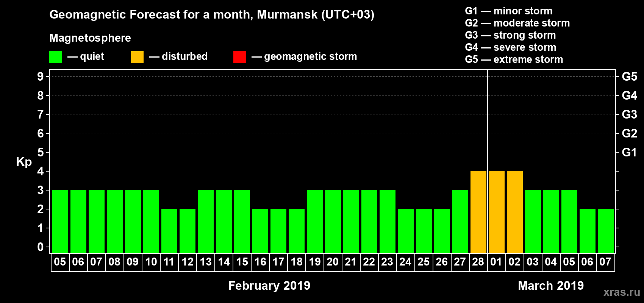Click date label 23 on the axis
Image resolution: width=644 pixels, height=303 pixels.
(387, 262)
